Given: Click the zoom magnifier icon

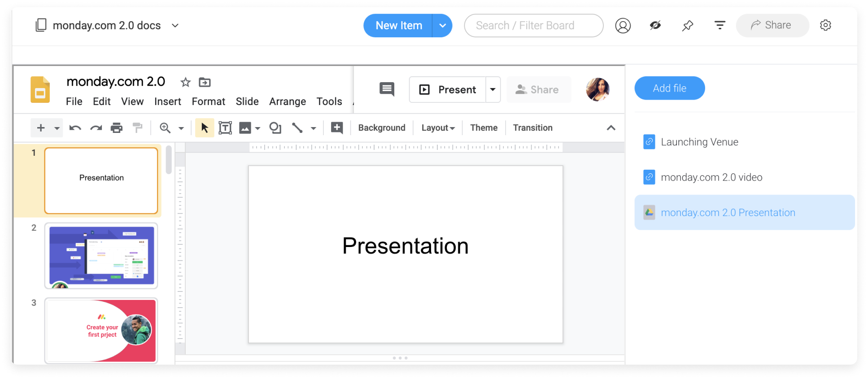Looking at the screenshot, I should point(165,128).
